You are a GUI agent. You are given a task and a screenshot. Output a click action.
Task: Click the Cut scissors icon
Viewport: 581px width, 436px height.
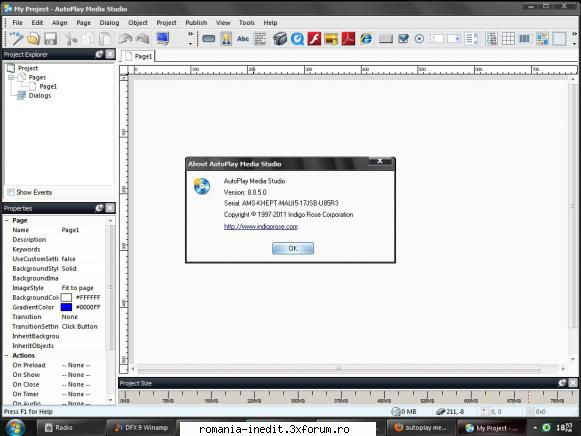coord(70,39)
